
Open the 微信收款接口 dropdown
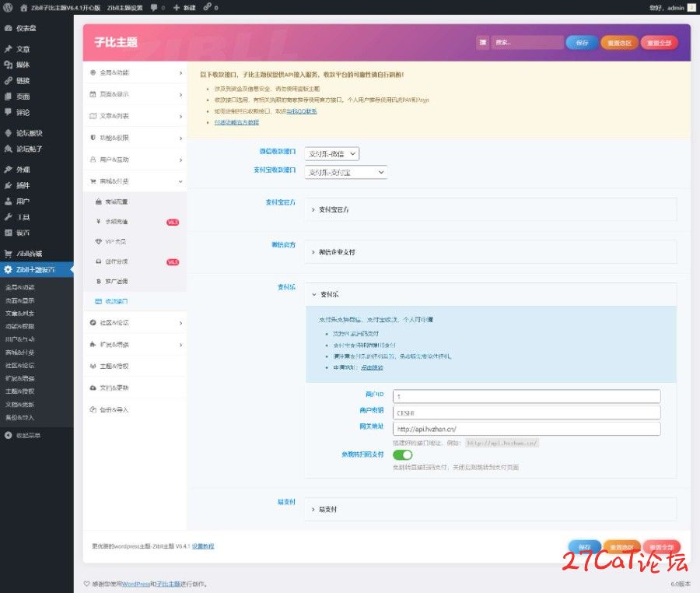click(331, 153)
